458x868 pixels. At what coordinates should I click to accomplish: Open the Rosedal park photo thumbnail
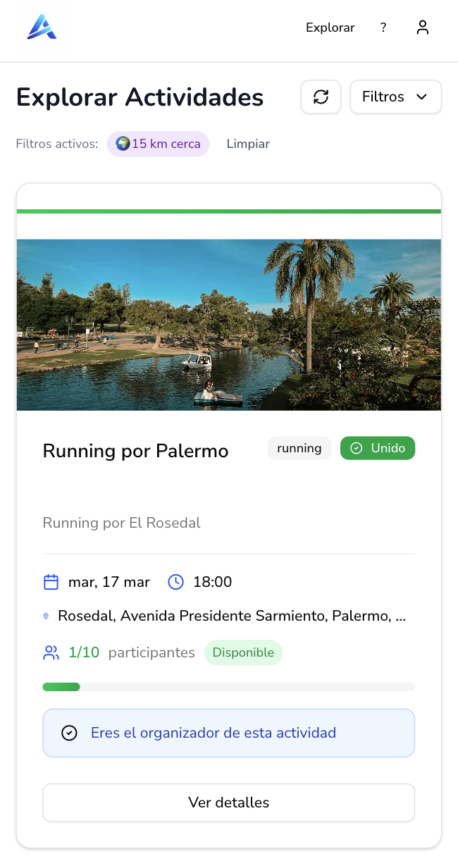point(228,325)
